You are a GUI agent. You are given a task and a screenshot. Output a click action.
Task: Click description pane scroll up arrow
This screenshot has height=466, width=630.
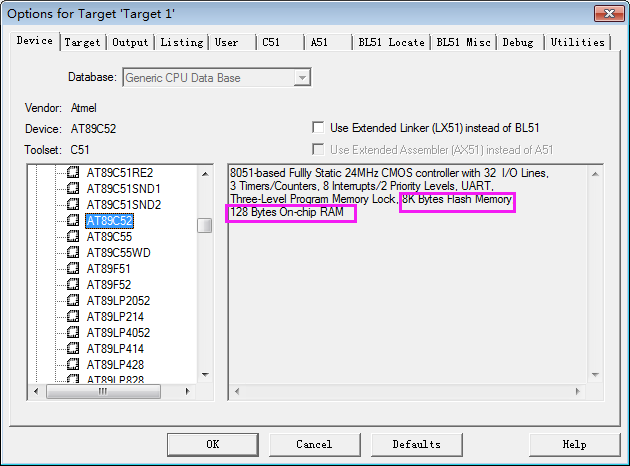point(595,174)
